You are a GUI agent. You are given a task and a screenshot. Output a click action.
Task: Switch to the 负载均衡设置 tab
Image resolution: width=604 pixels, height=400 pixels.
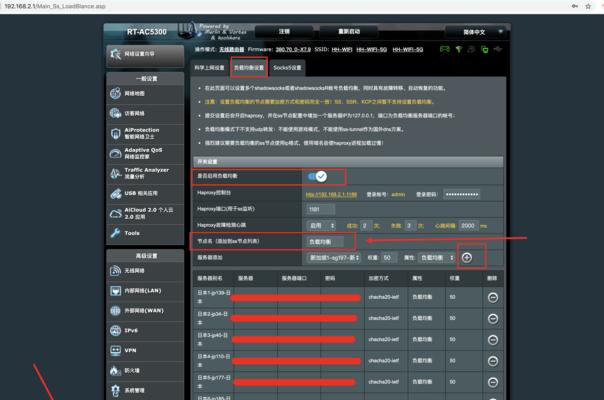(x=249, y=68)
